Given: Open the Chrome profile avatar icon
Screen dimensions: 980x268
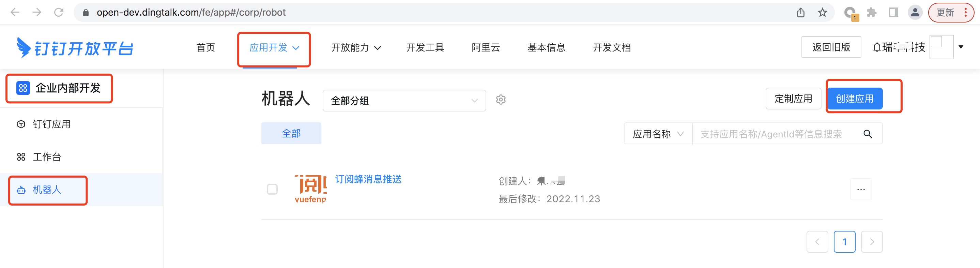Looking at the screenshot, I should click(915, 13).
